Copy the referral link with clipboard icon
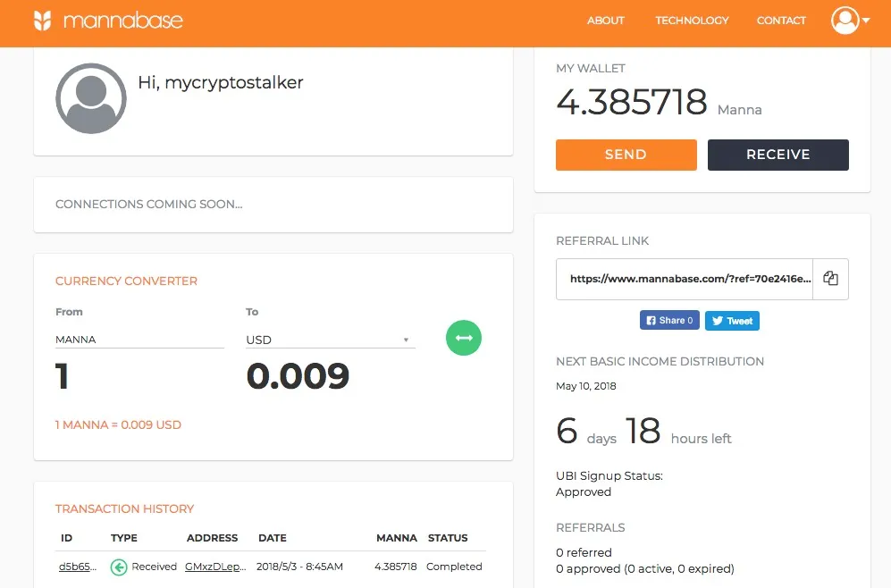 tap(830, 279)
